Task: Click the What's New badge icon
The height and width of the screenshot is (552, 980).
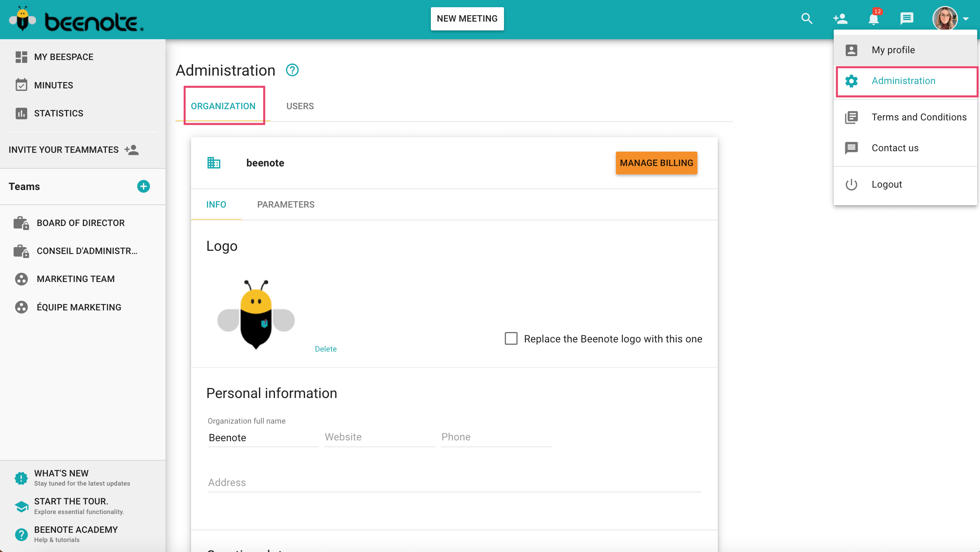Action: click(21, 478)
